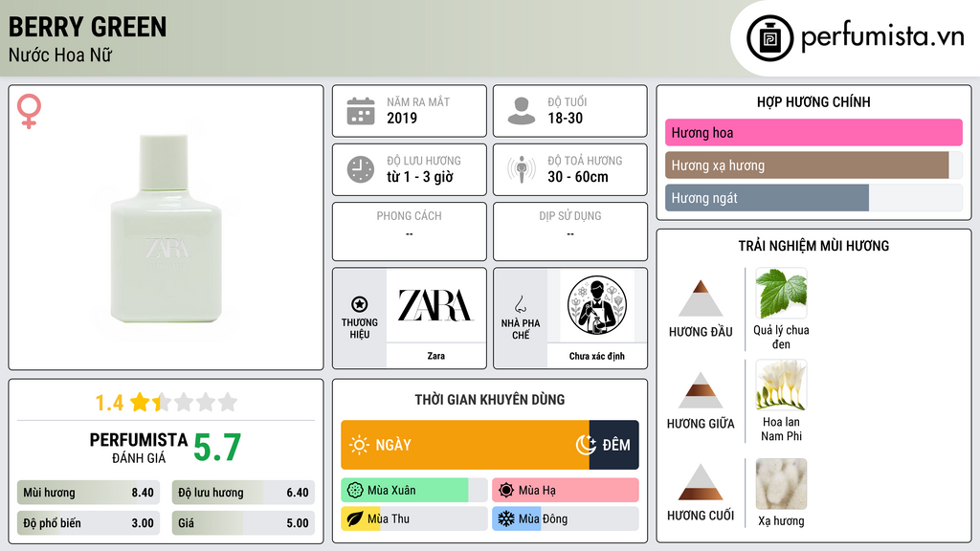Click the Thời gian khuyên dùng heading
This screenshot has height=551, width=980.
490,399
